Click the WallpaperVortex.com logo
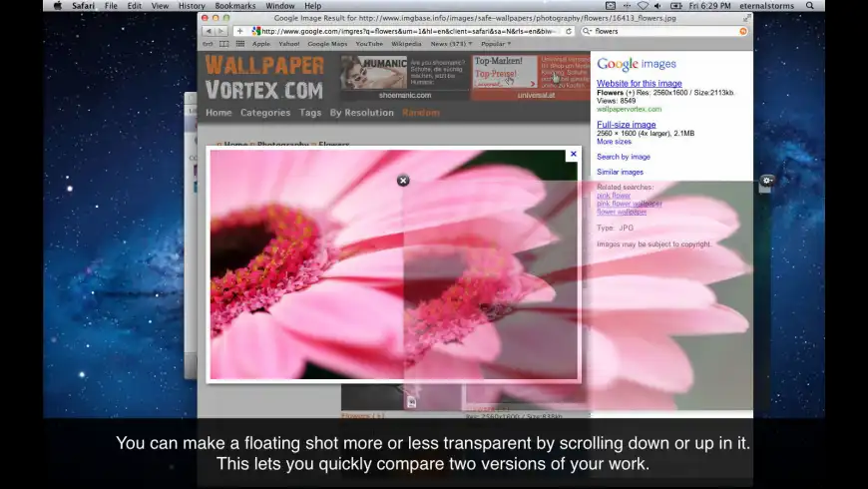This screenshot has width=868, height=489. (264, 78)
